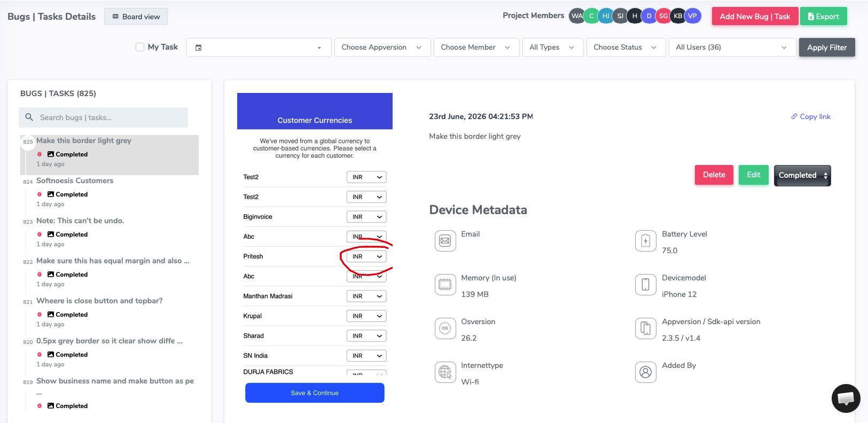Screen dimensions: 868x423
Task: Click the Project Members label
Action: pyautogui.click(x=533, y=15)
